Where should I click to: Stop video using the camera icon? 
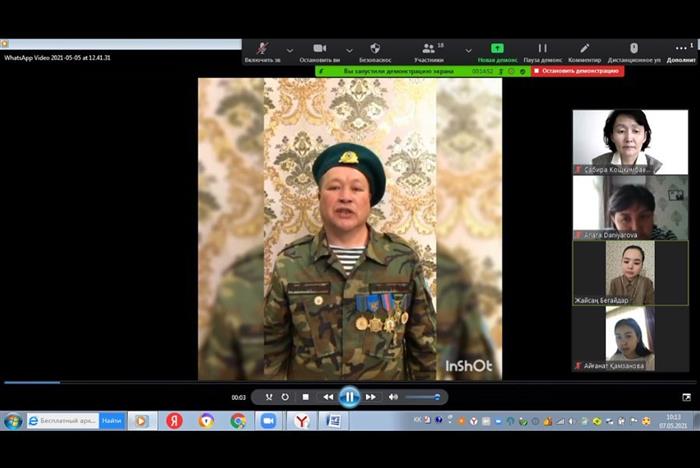point(320,50)
